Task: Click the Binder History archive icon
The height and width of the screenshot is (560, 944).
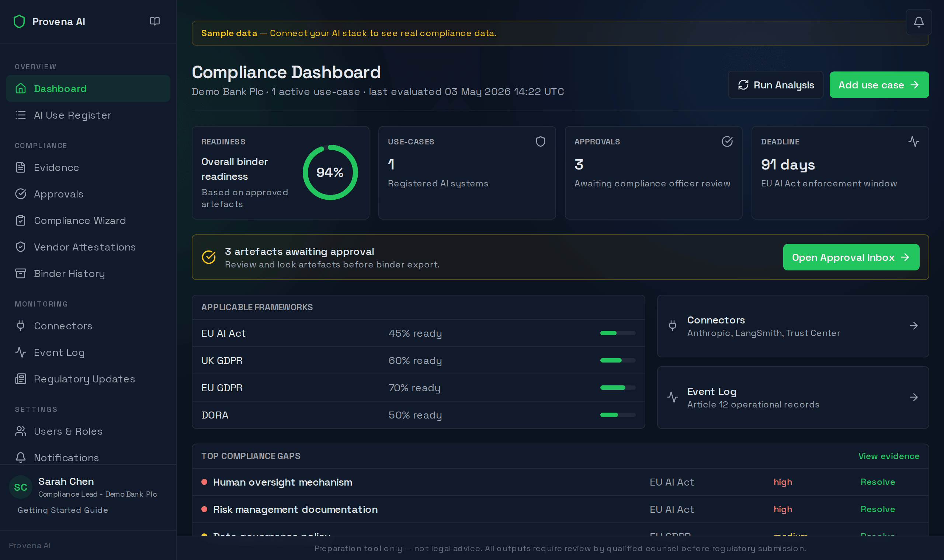Action: [21, 273]
